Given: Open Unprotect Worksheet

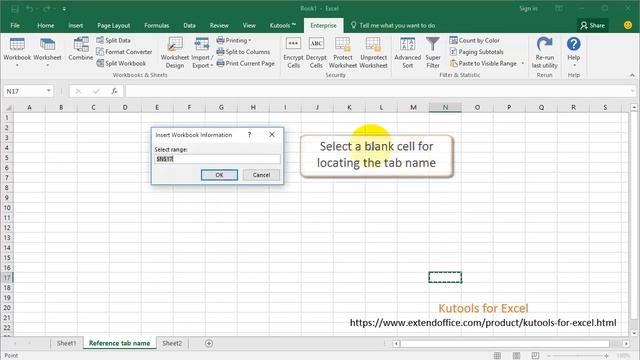Looking at the screenshot, I should (x=373, y=52).
